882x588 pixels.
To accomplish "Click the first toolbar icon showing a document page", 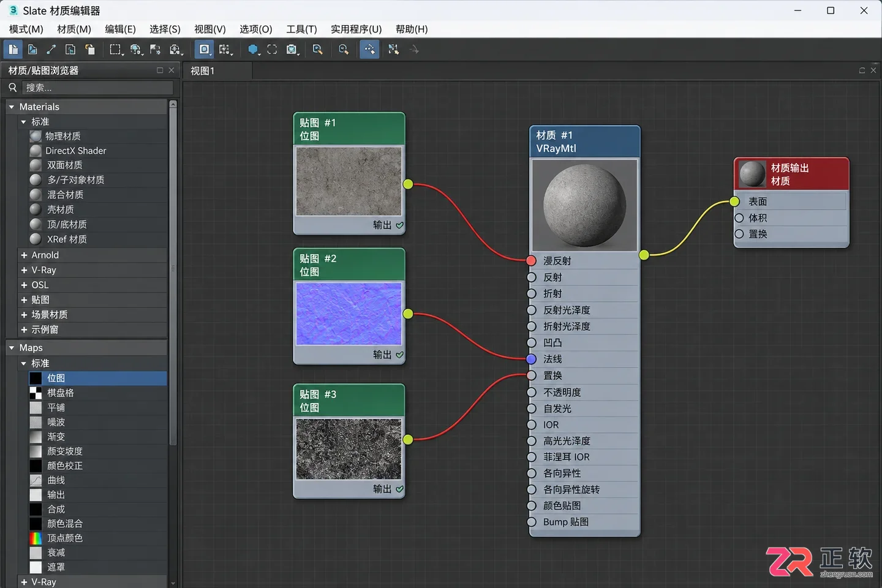I will click(13, 50).
